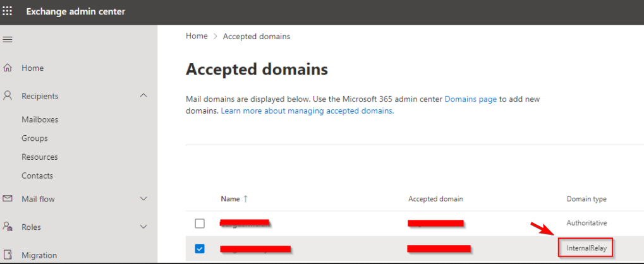Click the Mail flow envelope icon

[x=8, y=199]
